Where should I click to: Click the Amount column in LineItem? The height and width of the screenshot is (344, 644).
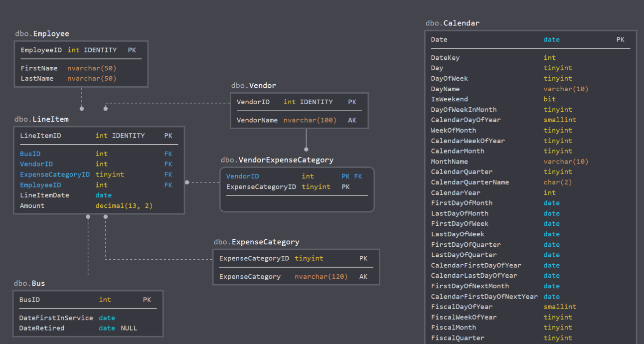(32, 205)
